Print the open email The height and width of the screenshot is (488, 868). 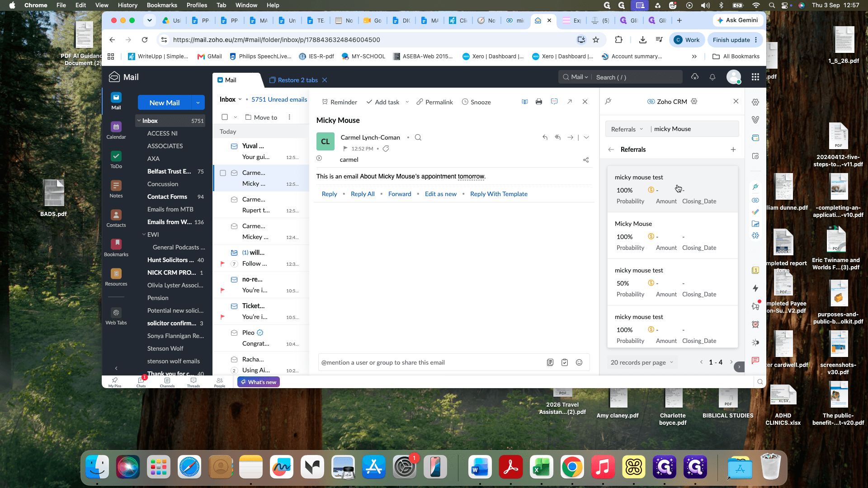pos(538,102)
